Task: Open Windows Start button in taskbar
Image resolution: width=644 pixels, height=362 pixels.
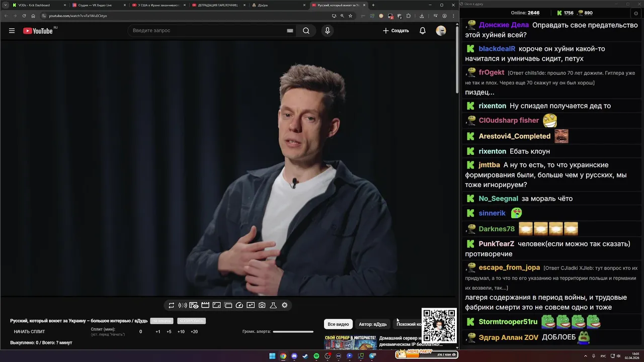Action: pos(272,356)
